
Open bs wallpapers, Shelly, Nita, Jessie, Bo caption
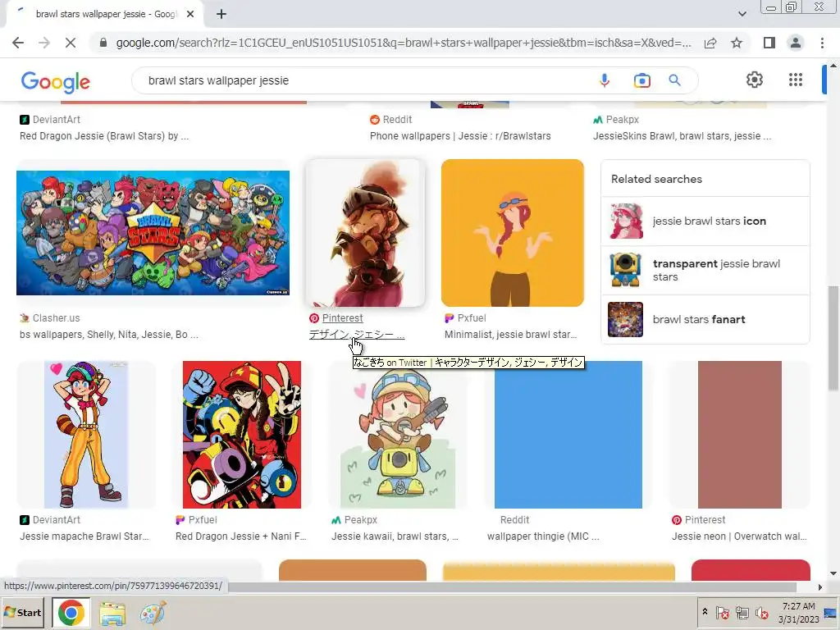point(109,335)
